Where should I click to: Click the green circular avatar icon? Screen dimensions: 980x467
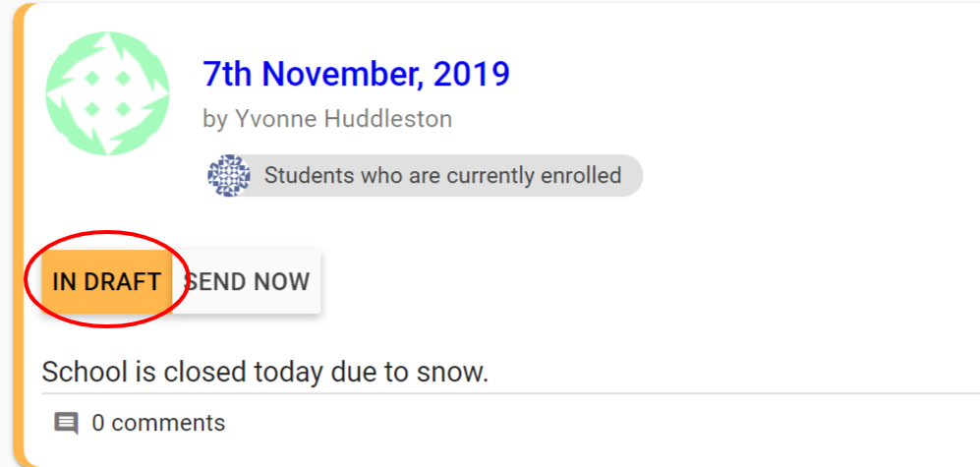pos(94,93)
